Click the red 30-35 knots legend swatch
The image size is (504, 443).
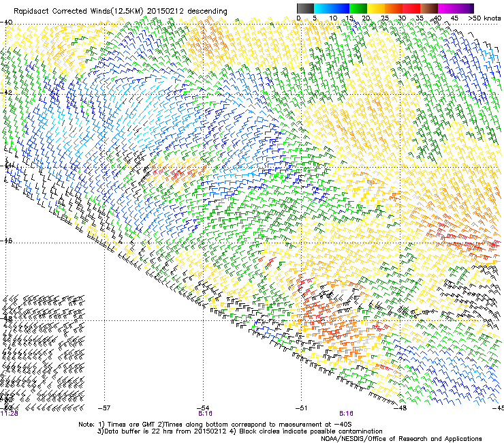click(x=411, y=8)
